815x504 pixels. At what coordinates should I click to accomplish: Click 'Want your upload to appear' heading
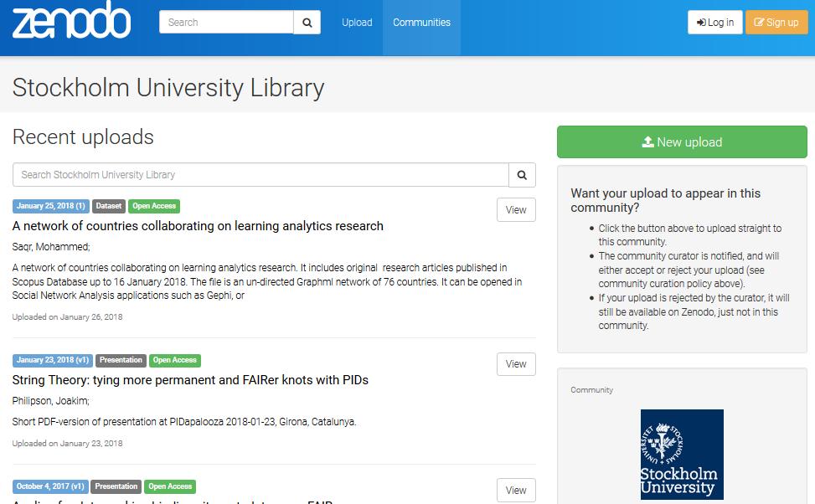tap(666, 201)
